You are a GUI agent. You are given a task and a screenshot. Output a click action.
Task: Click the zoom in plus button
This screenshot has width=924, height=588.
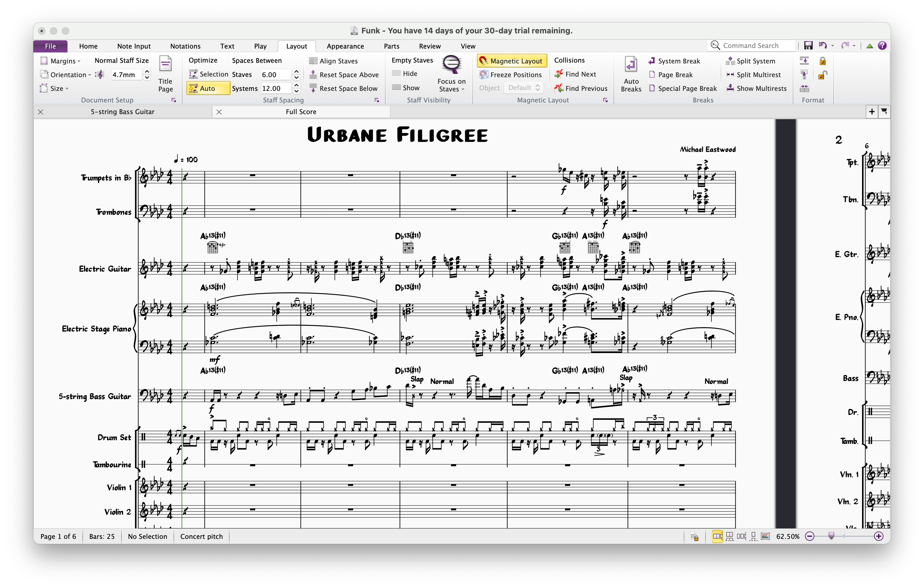coord(878,536)
